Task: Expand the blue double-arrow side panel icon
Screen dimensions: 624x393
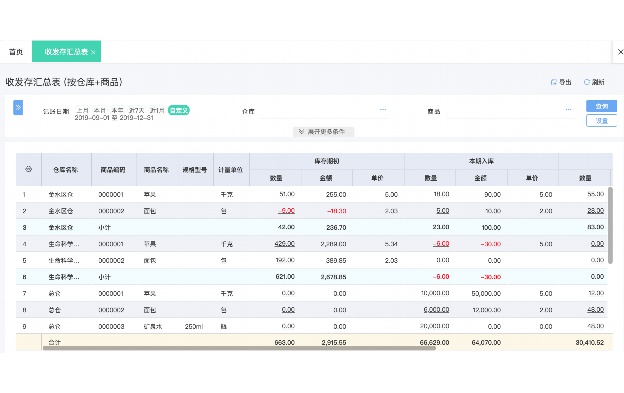Action: pos(18,107)
